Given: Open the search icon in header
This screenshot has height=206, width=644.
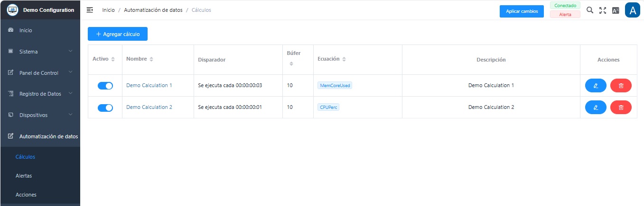Looking at the screenshot, I should [590, 10].
